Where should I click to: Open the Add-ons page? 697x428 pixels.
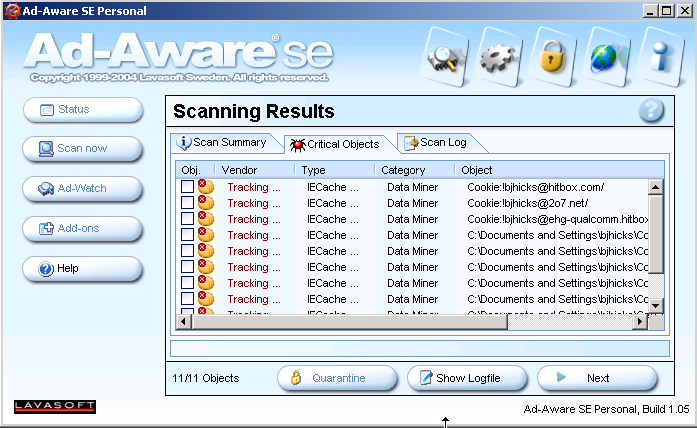[83, 228]
